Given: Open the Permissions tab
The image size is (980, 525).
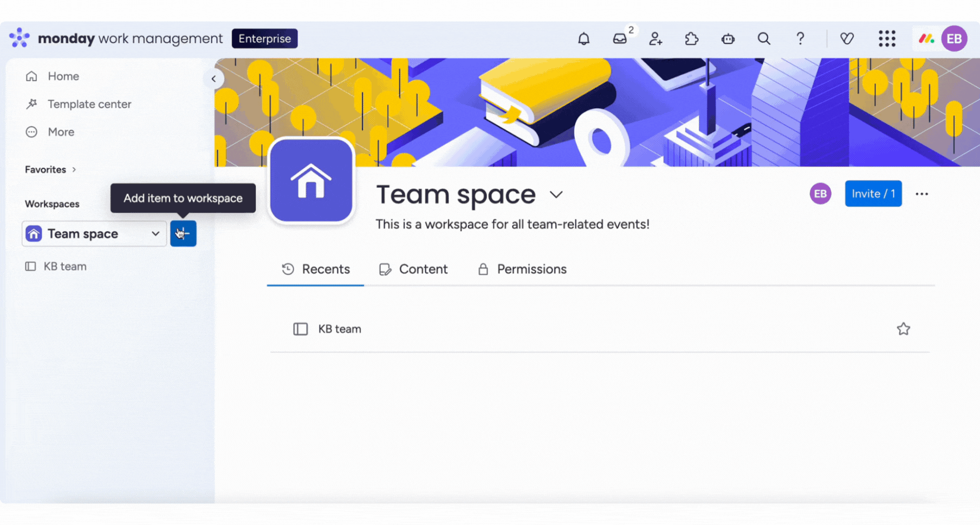Looking at the screenshot, I should pyautogui.click(x=521, y=269).
